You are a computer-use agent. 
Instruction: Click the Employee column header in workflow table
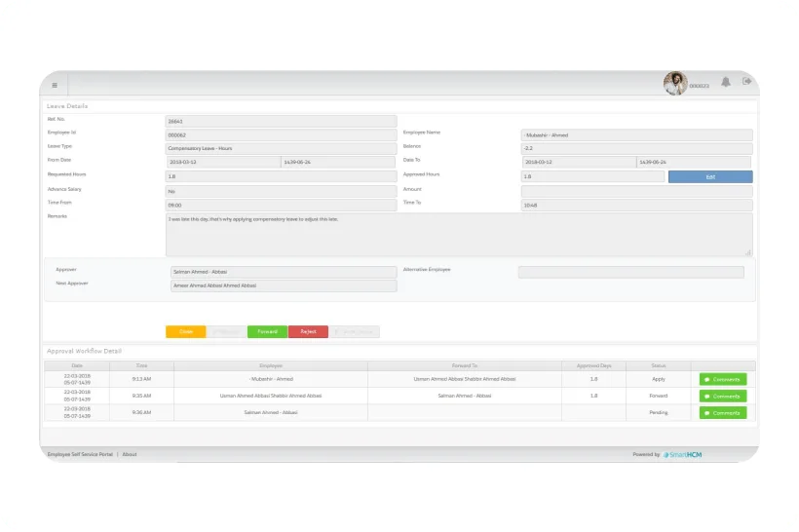[271, 366]
